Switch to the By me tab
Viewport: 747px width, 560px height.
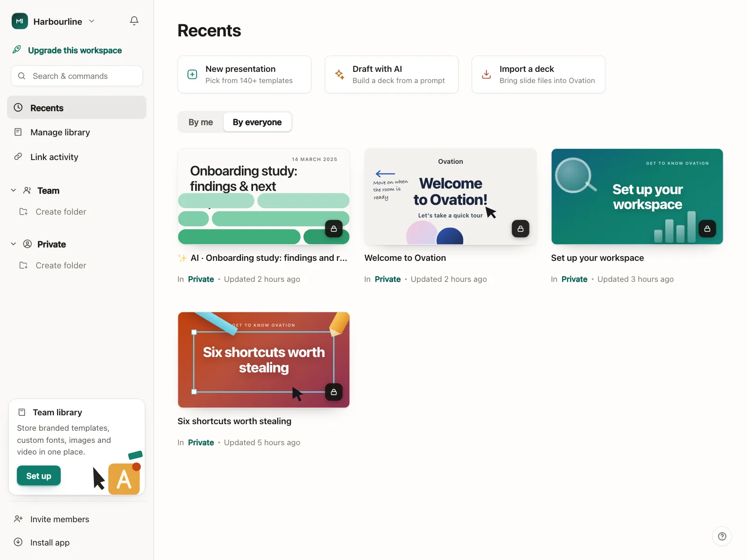click(201, 122)
